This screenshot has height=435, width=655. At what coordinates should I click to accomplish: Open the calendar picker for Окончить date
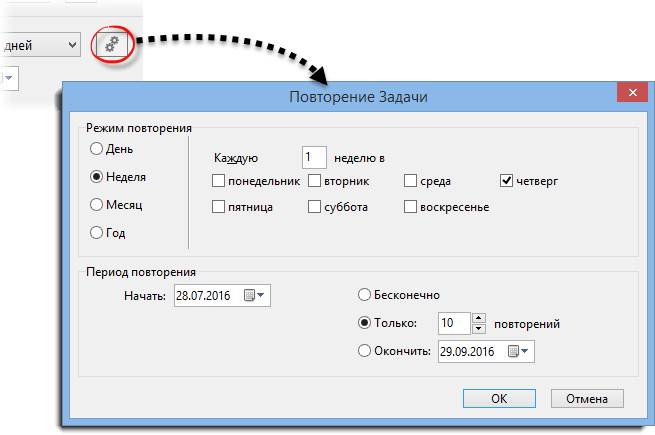(x=518, y=351)
